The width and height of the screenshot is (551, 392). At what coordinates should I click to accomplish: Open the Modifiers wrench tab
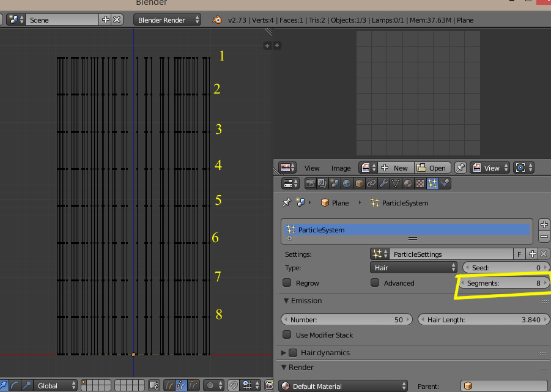click(384, 183)
